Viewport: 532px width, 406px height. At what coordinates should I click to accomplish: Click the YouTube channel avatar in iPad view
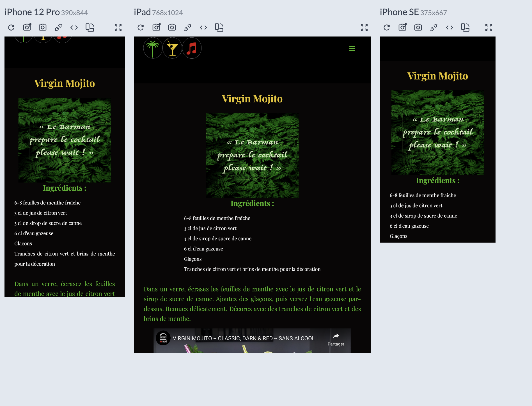click(163, 338)
